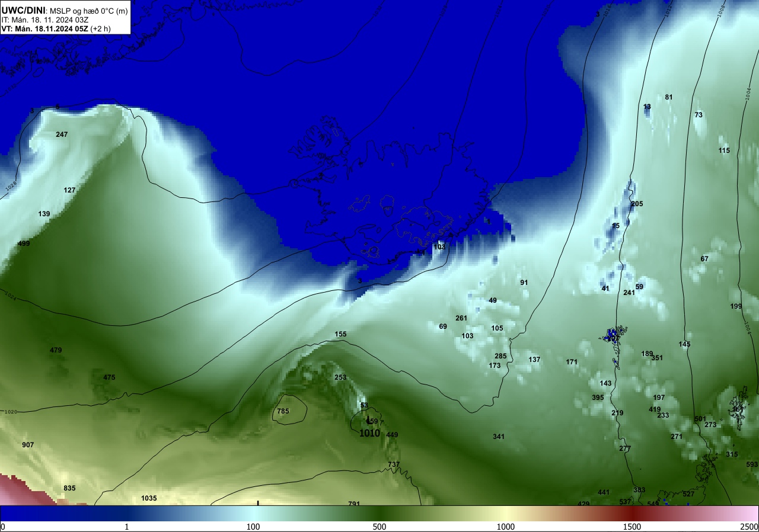Click the map value 1035
This screenshot has width=759, height=532.
pos(149,498)
